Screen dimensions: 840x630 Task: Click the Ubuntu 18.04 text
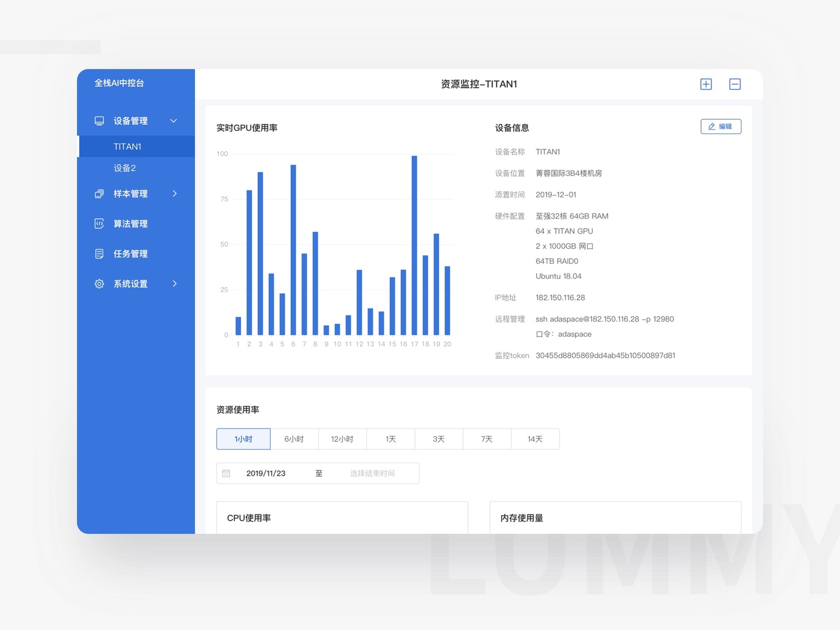(558, 277)
